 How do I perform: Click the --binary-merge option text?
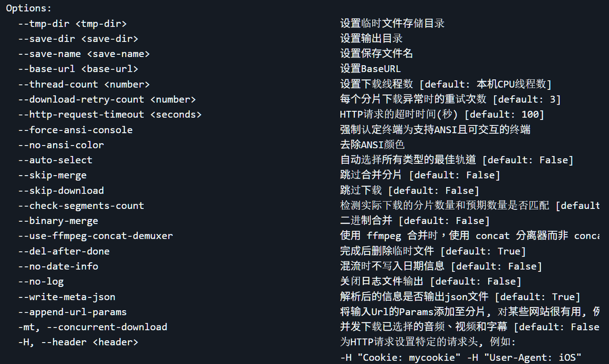(58, 221)
